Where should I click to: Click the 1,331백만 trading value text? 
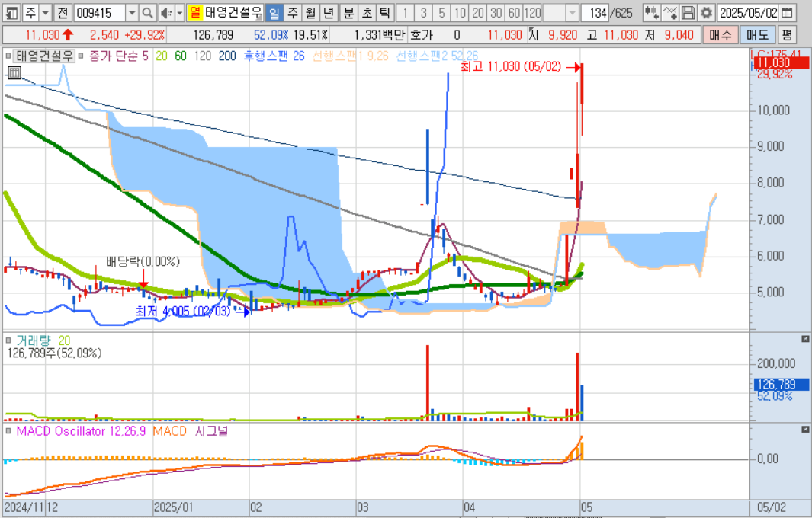click(x=379, y=35)
